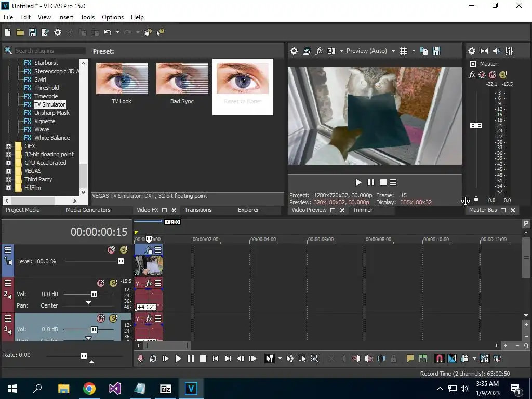Mute audio track 2
This screenshot has height=399, width=532.
101,283
